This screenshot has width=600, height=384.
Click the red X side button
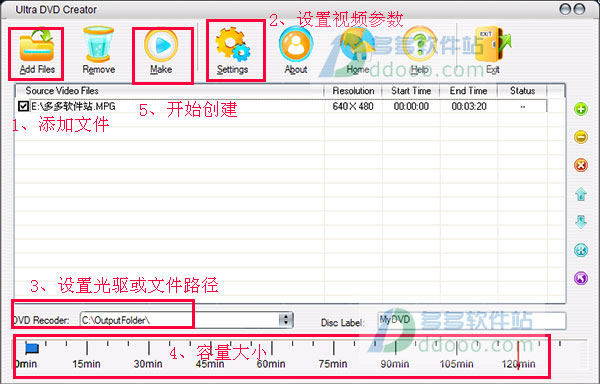tap(580, 165)
